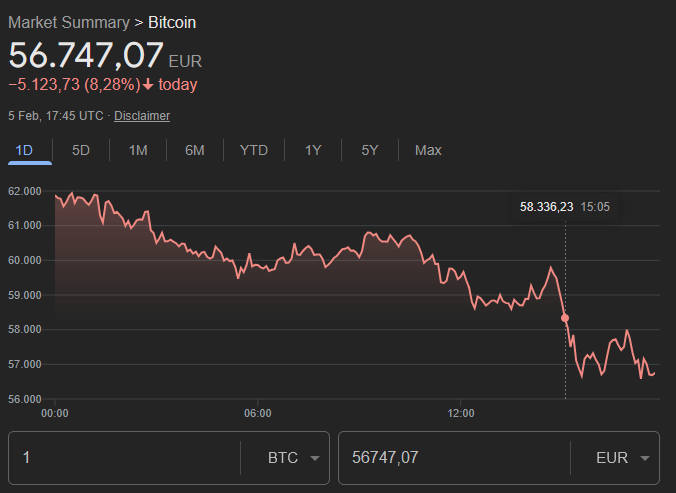Select the Max time range
Image resolution: width=676 pixels, height=493 pixels.
[428, 150]
